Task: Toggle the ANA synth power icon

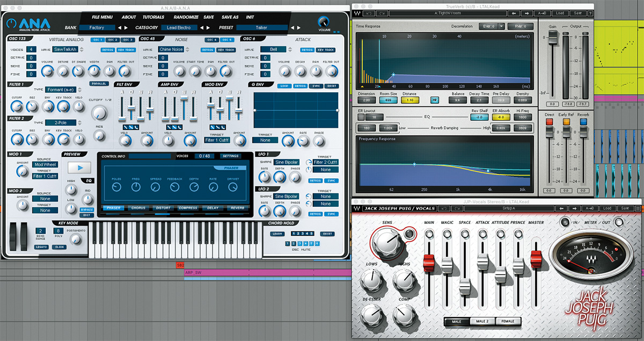Action: (x=12, y=22)
